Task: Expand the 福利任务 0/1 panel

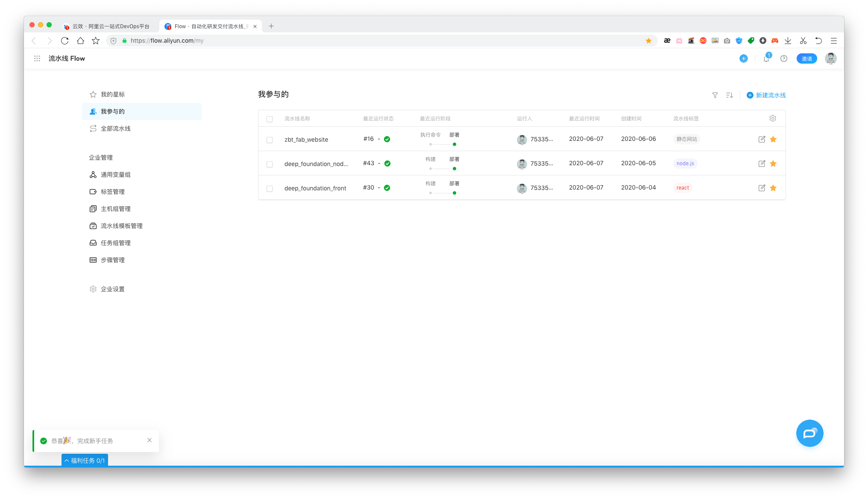Action: click(85, 460)
